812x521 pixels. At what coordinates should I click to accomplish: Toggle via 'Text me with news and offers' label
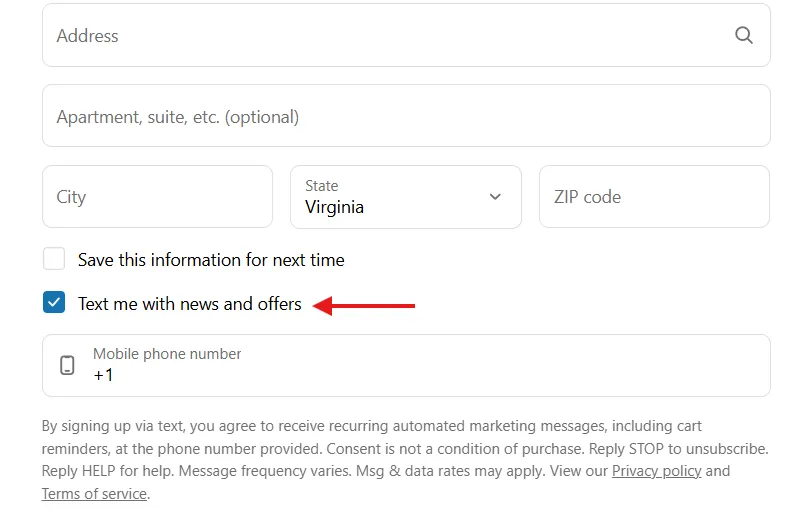pyautogui.click(x=190, y=303)
